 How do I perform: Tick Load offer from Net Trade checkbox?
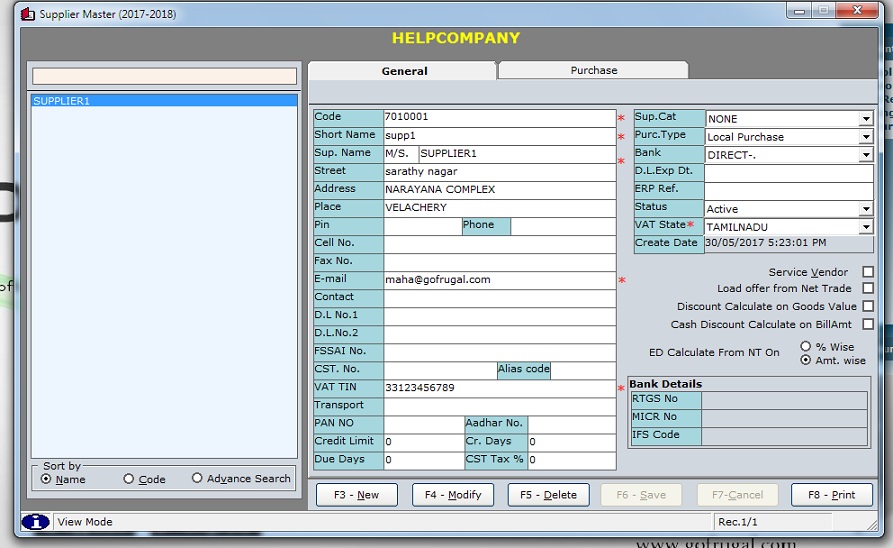(x=867, y=289)
